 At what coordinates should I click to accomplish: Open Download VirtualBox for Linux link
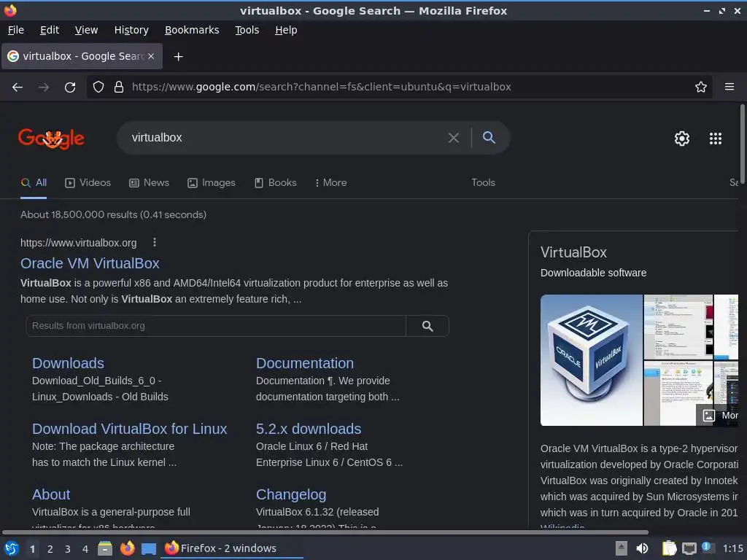[x=130, y=429]
